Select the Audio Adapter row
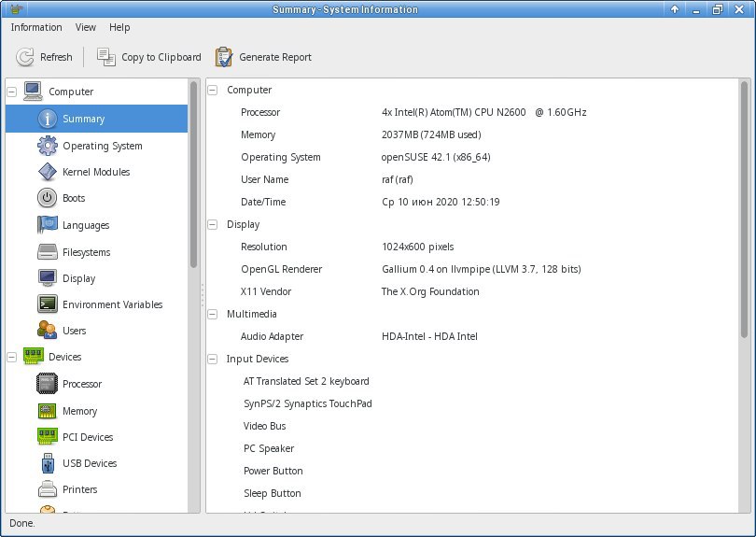 point(472,337)
